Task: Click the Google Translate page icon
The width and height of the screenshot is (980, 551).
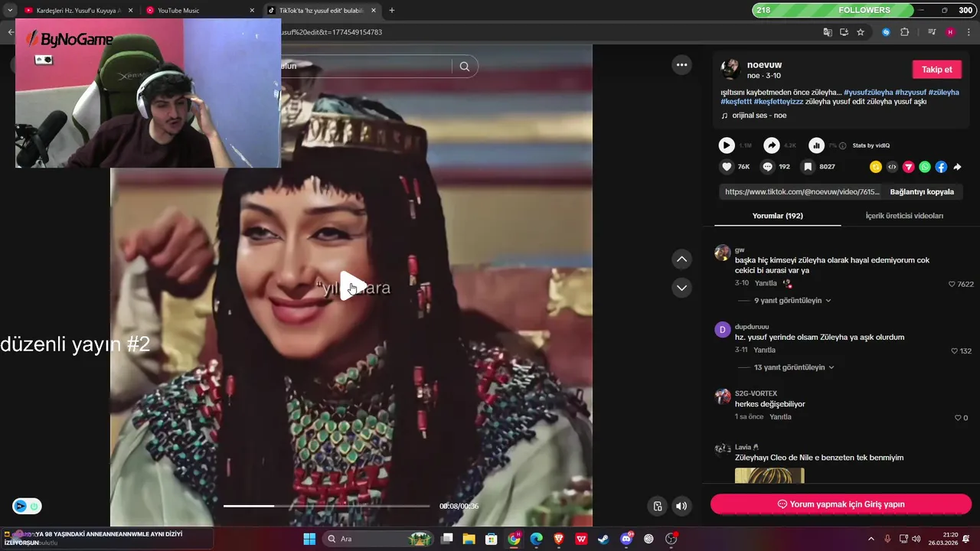Action: click(828, 32)
